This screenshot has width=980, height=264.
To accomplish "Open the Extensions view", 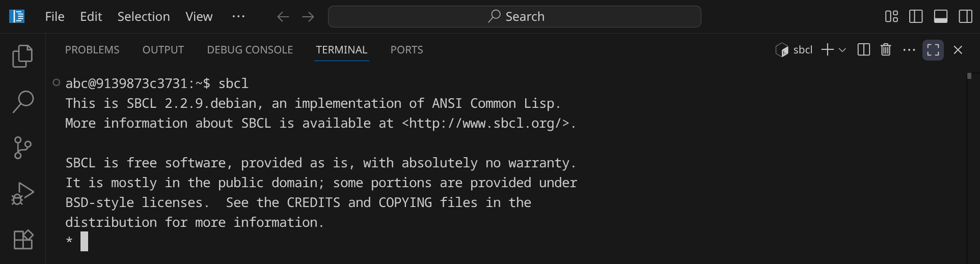I will (x=22, y=239).
